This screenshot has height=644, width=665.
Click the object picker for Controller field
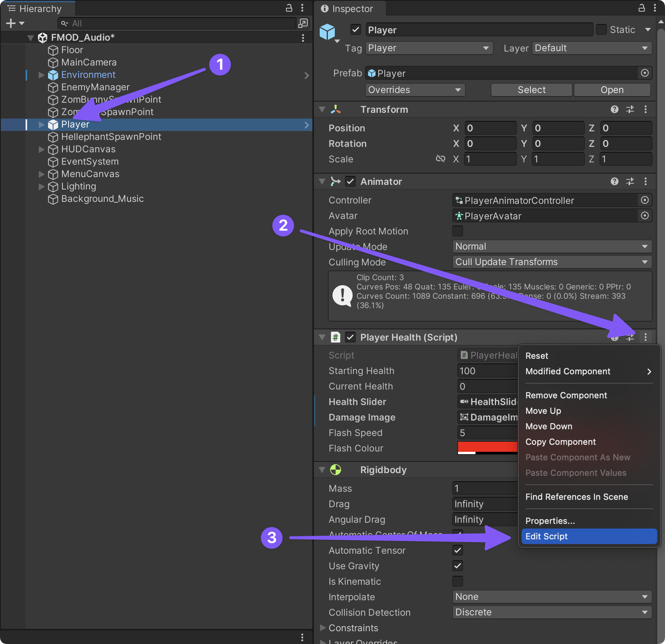coord(644,200)
